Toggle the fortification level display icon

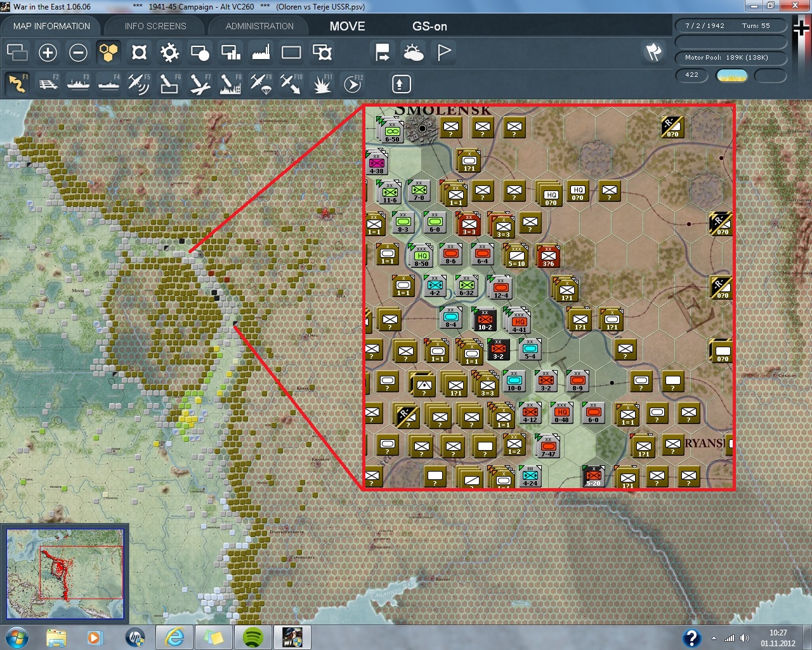coord(139,52)
